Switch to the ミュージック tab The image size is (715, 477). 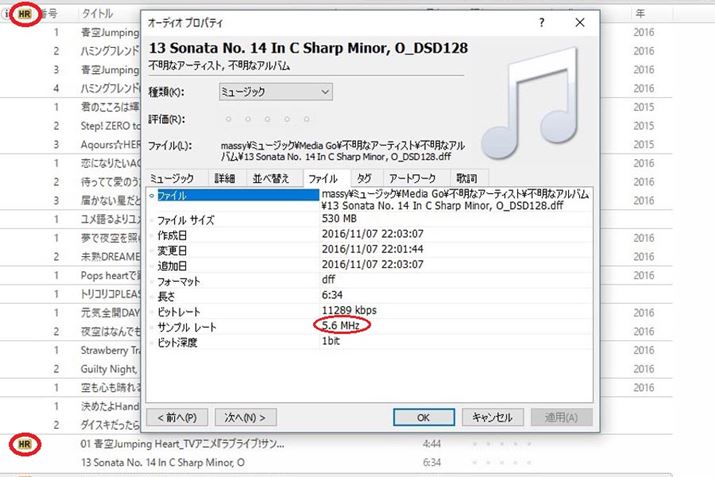[172, 178]
